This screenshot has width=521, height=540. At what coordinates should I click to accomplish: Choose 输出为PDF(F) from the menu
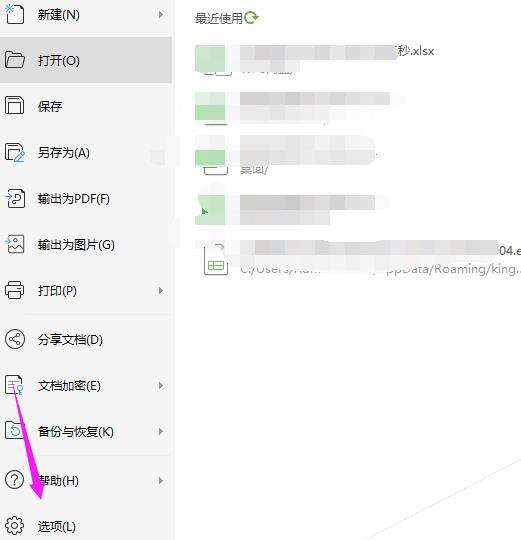click(86, 198)
